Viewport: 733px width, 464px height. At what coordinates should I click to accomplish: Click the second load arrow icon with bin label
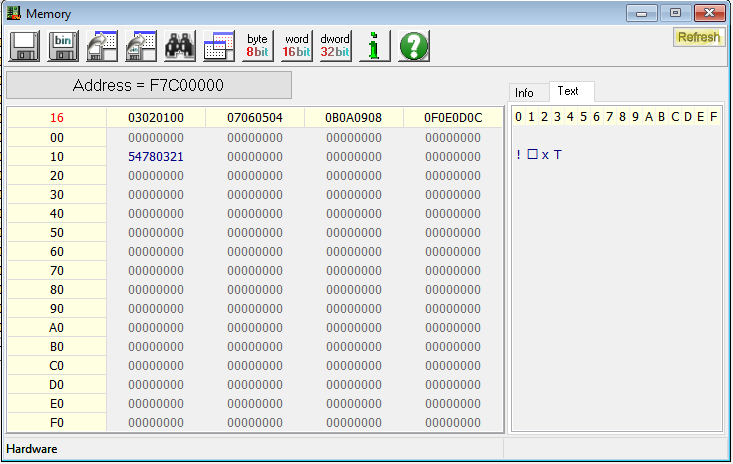(x=142, y=46)
